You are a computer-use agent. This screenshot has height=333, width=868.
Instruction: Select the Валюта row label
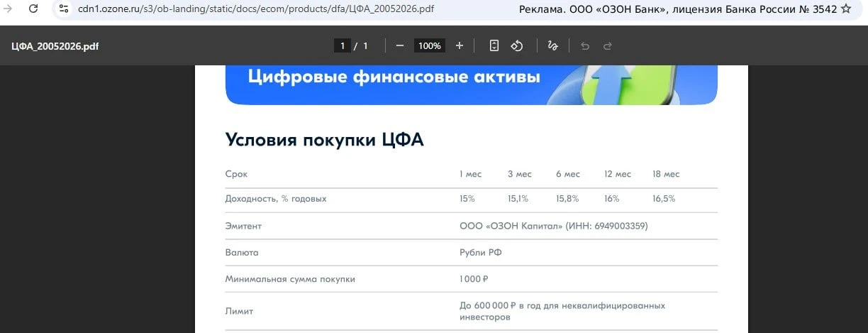[x=242, y=253]
